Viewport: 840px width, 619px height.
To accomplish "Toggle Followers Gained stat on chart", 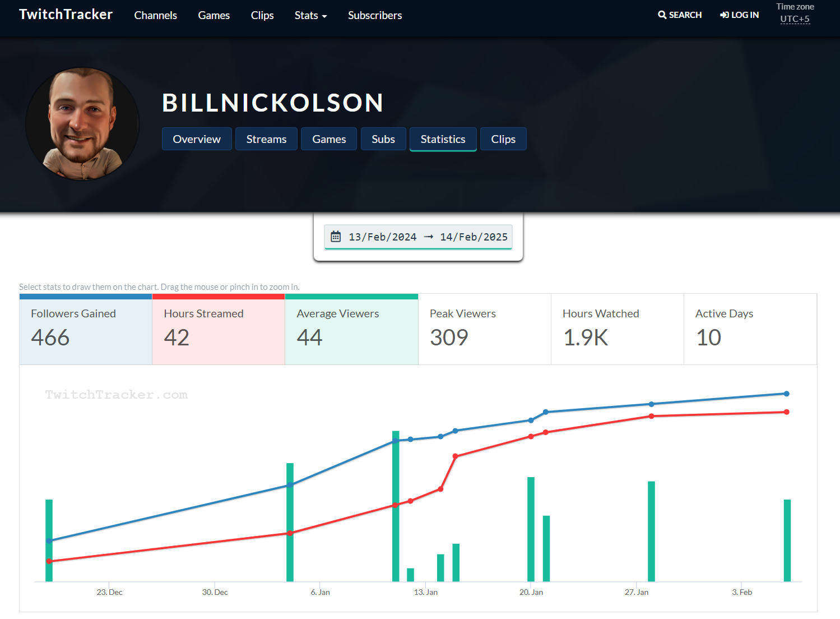I will pos(86,329).
